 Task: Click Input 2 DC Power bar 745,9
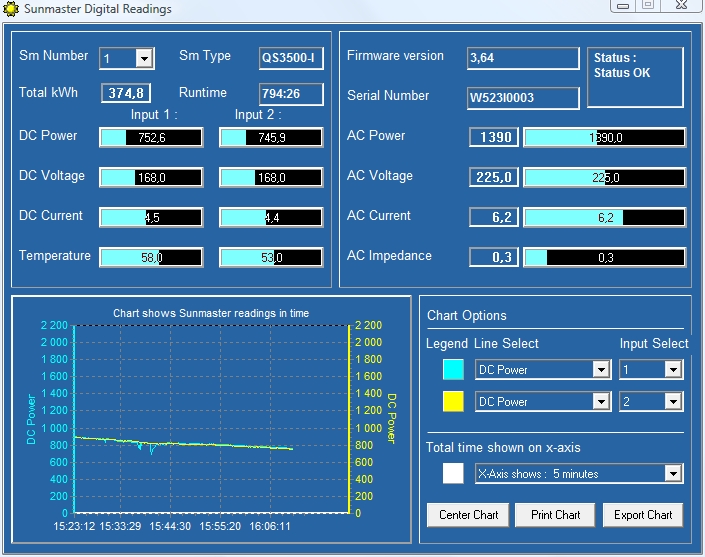(271, 138)
